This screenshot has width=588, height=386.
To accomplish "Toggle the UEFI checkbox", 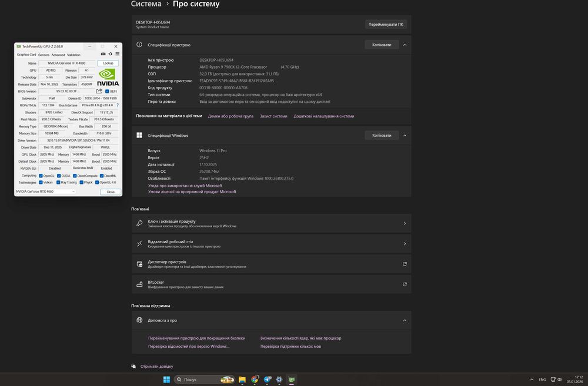I will point(107,92).
